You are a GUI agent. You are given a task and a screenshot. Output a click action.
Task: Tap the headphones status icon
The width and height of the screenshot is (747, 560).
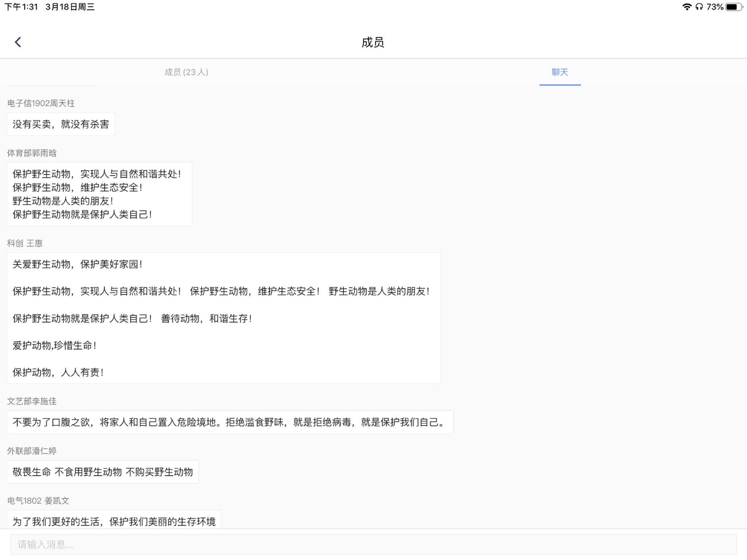click(698, 6)
